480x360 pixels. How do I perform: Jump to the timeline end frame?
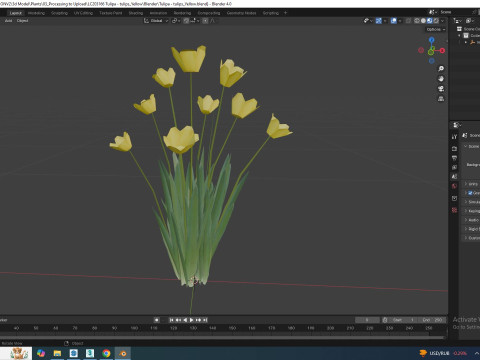(x=205, y=320)
